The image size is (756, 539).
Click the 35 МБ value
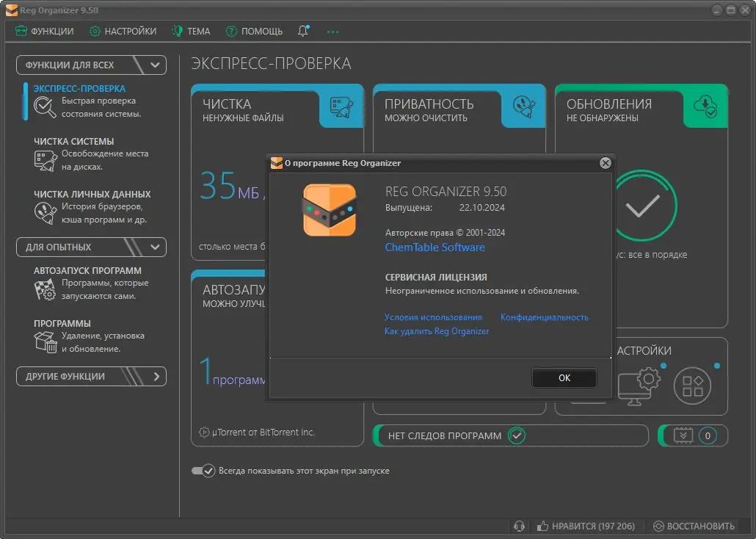230,187
